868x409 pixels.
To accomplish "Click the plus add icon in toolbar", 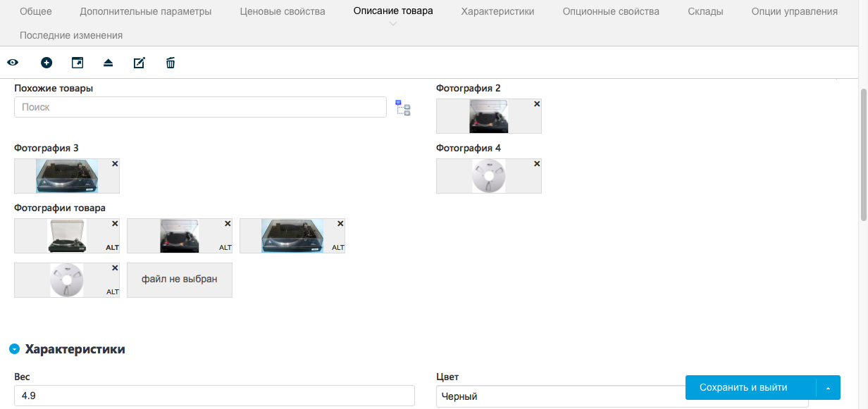I will pos(46,63).
